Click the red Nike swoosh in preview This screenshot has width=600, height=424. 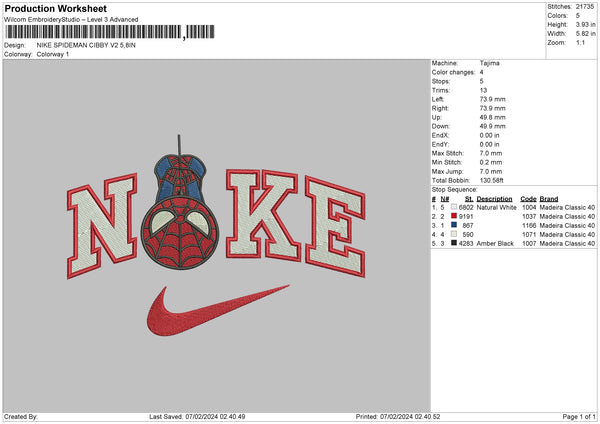point(218,310)
